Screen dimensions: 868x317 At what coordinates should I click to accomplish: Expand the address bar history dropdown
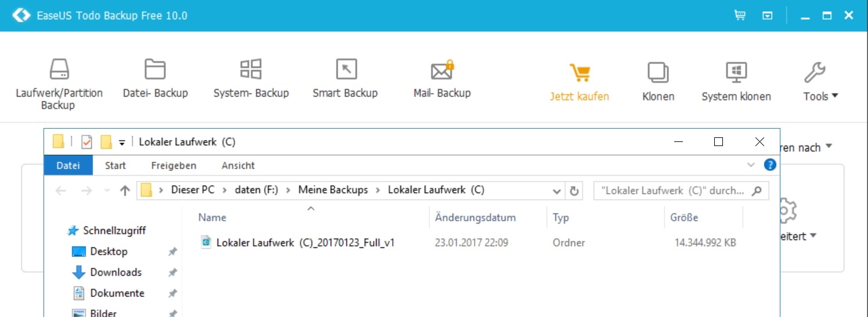[x=557, y=191]
